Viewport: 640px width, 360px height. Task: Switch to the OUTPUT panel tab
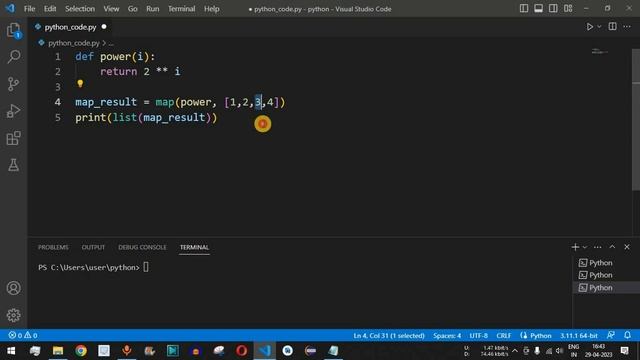[93, 247]
